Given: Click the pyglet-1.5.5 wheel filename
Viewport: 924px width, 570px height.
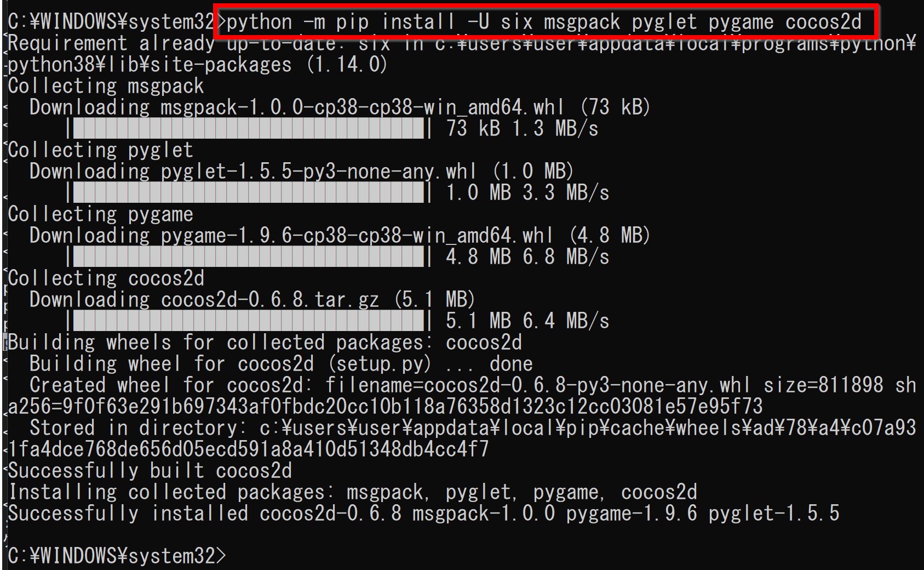Looking at the screenshot, I should (318, 172).
